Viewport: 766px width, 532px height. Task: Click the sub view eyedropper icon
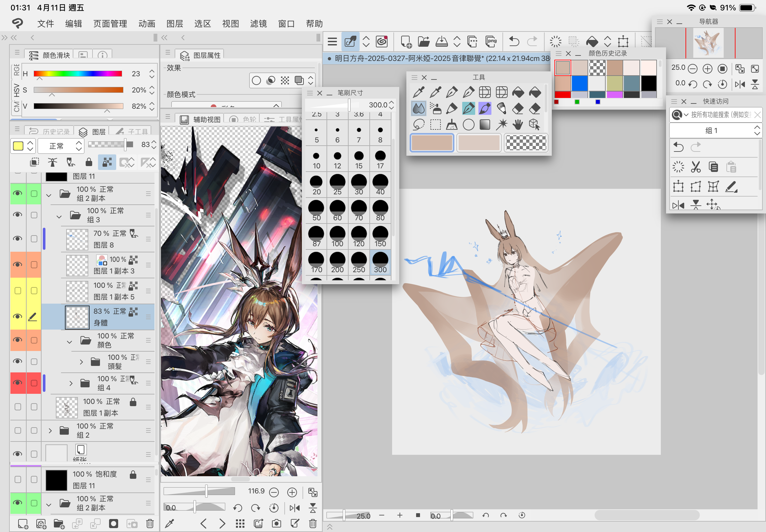[170, 524]
